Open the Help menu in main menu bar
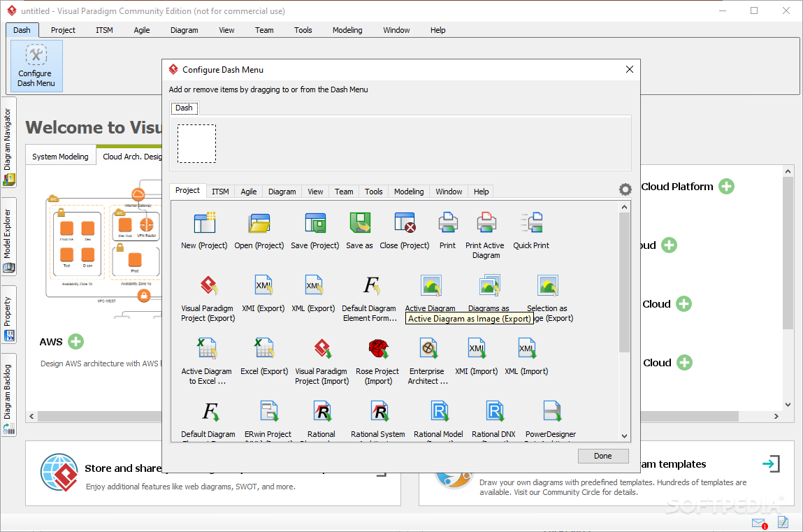 438,30
